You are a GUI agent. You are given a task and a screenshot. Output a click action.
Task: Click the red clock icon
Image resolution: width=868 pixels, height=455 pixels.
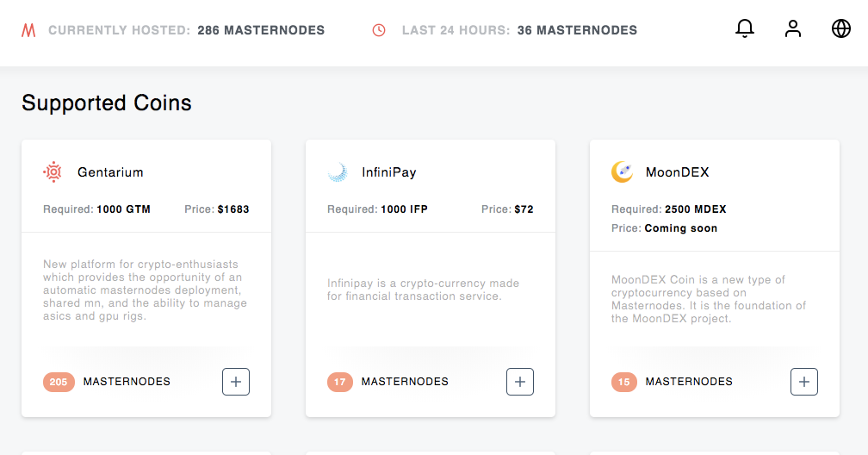(379, 30)
